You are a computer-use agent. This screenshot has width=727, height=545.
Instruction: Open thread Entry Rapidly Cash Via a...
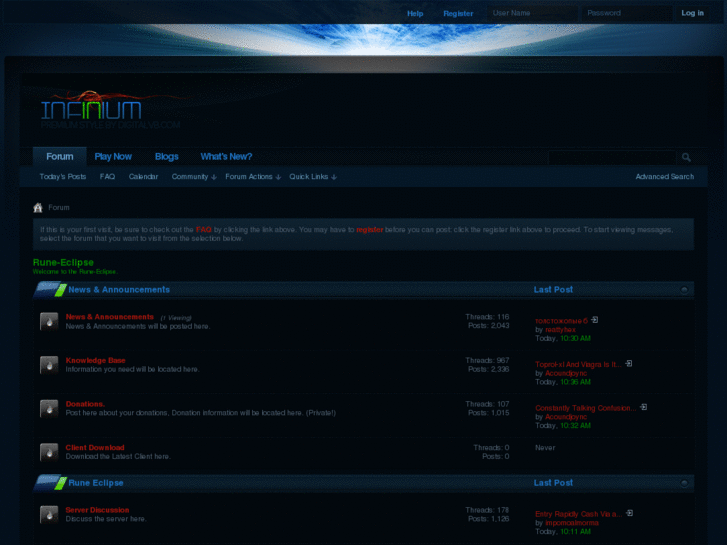point(579,514)
